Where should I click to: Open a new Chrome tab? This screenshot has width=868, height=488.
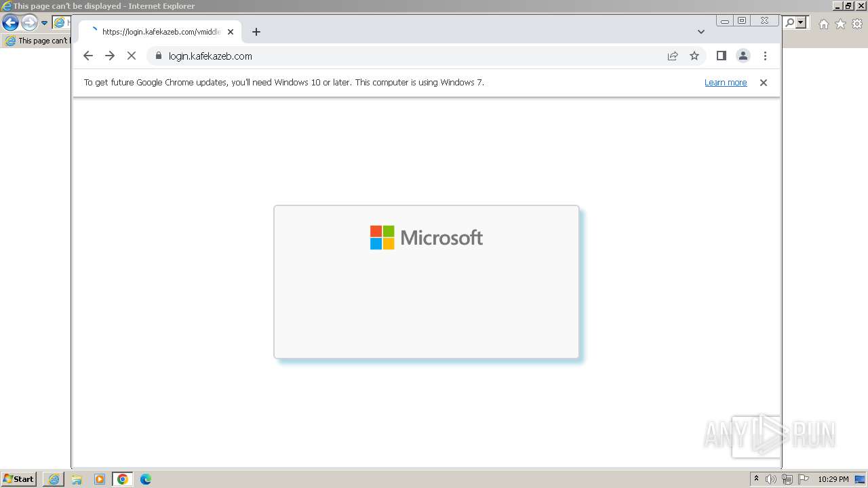coord(256,32)
